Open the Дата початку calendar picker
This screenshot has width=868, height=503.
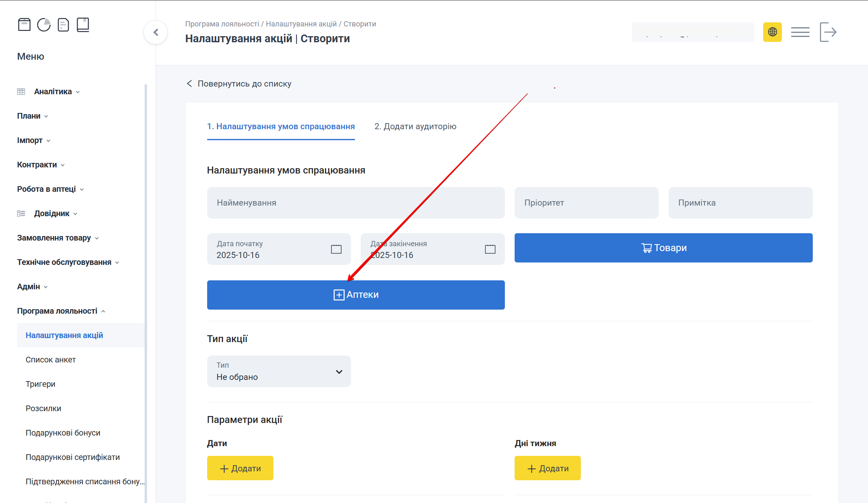[336, 249]
